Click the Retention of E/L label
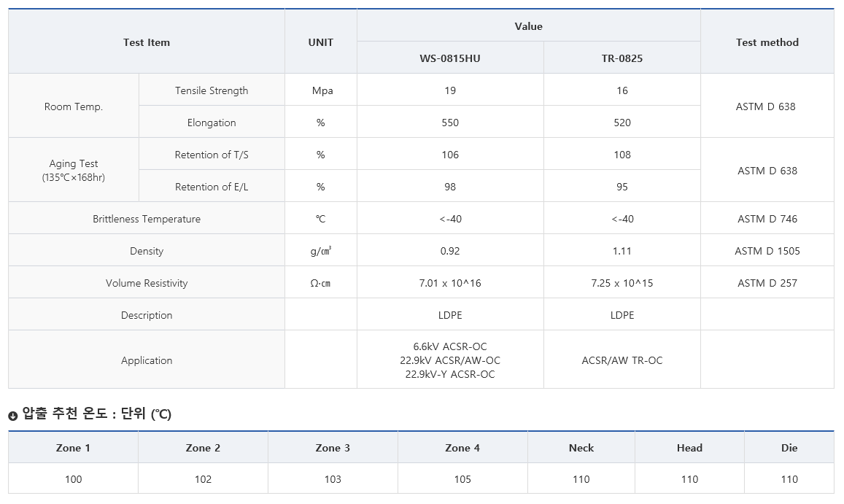This screenshot has width=844, height=504. point(212,187)
